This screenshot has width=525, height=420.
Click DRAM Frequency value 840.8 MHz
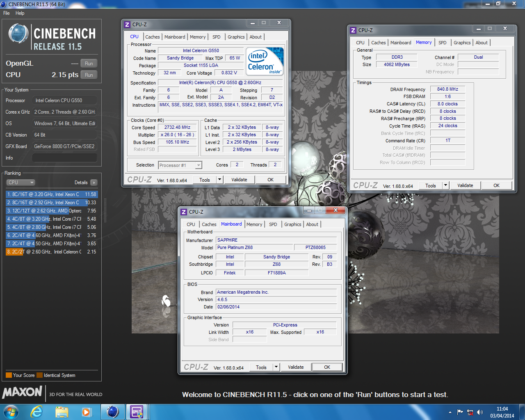(447, 89)
